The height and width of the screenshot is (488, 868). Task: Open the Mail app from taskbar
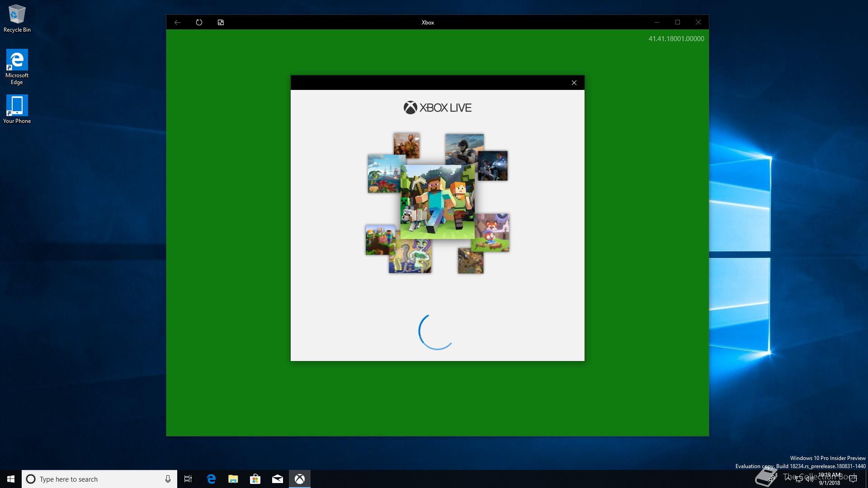point(278,479)
